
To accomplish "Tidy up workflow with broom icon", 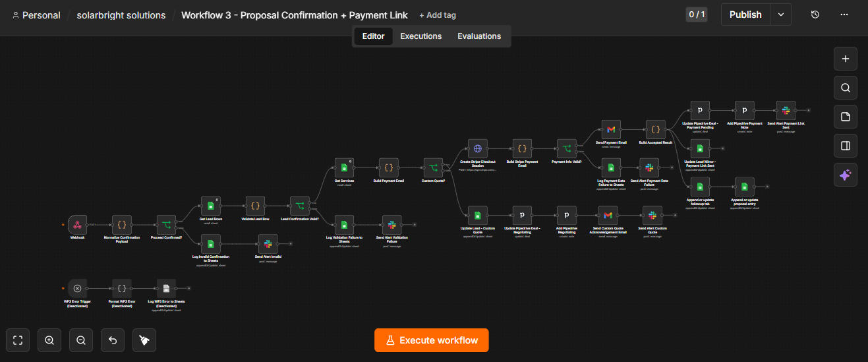I will (144, 340).
